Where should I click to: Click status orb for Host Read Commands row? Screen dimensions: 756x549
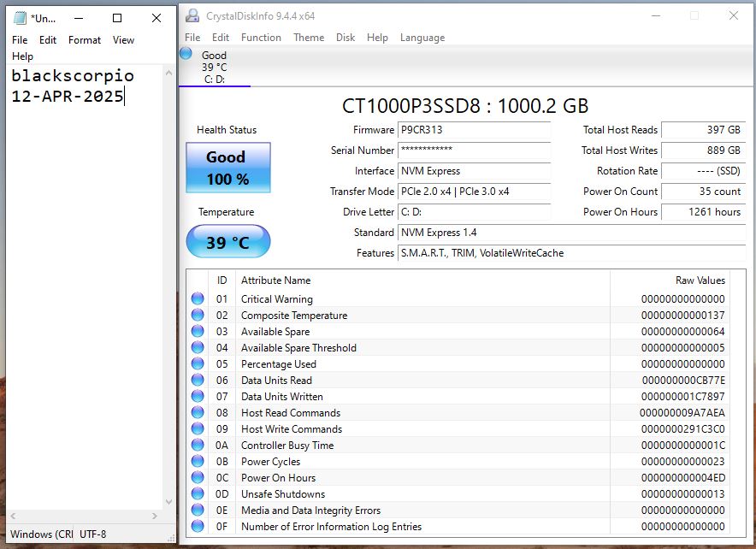pyautogui.click(x=198, y=412)
